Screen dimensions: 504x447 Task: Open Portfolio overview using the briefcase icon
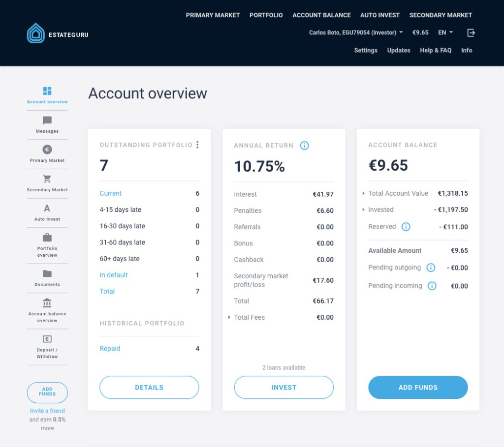coord(47,238)
